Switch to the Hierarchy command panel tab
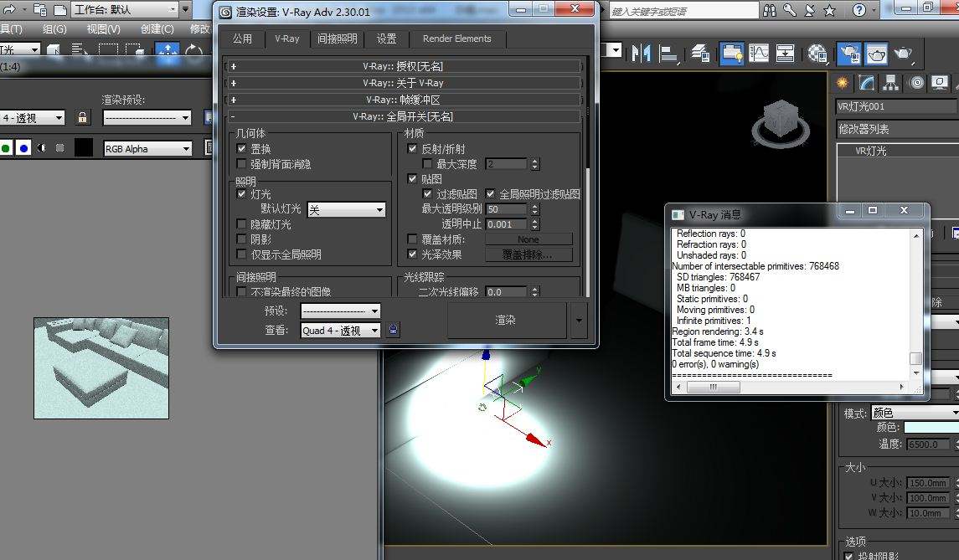This screenshot has width=959, height=560. [x=890, y=83]
